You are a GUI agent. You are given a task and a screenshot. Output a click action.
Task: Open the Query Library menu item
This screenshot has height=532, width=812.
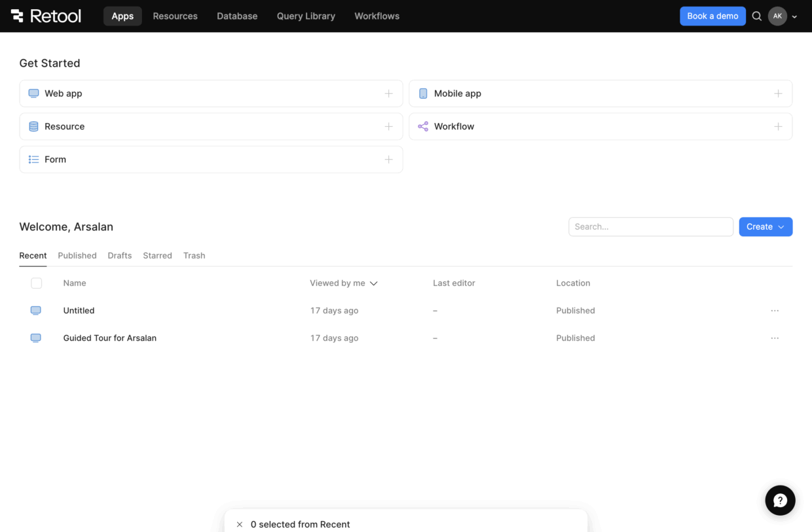coord(306,16)
